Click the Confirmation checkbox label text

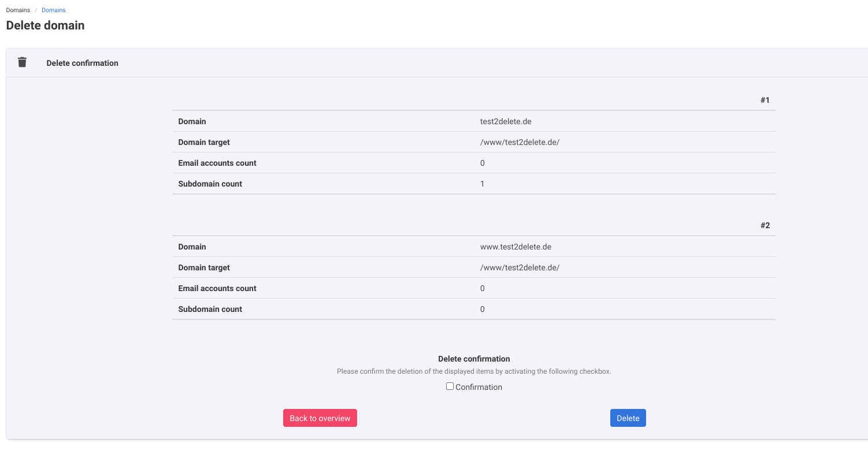(478, 387)
